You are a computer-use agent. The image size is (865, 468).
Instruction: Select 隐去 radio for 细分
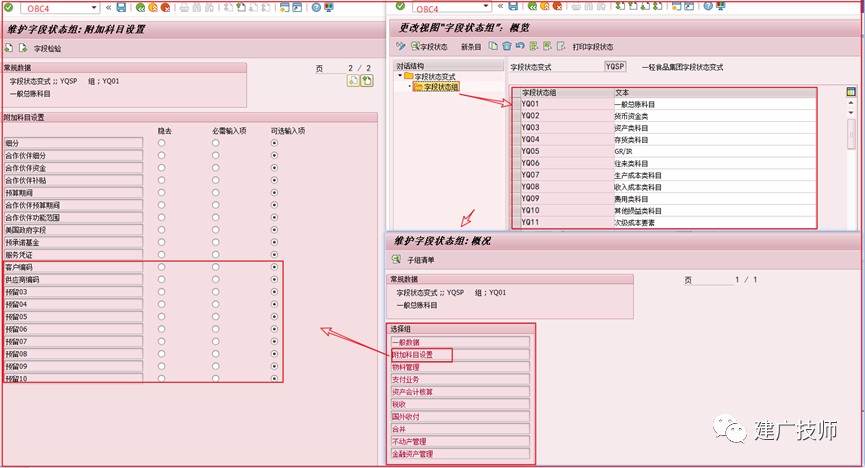click(162, 143)
